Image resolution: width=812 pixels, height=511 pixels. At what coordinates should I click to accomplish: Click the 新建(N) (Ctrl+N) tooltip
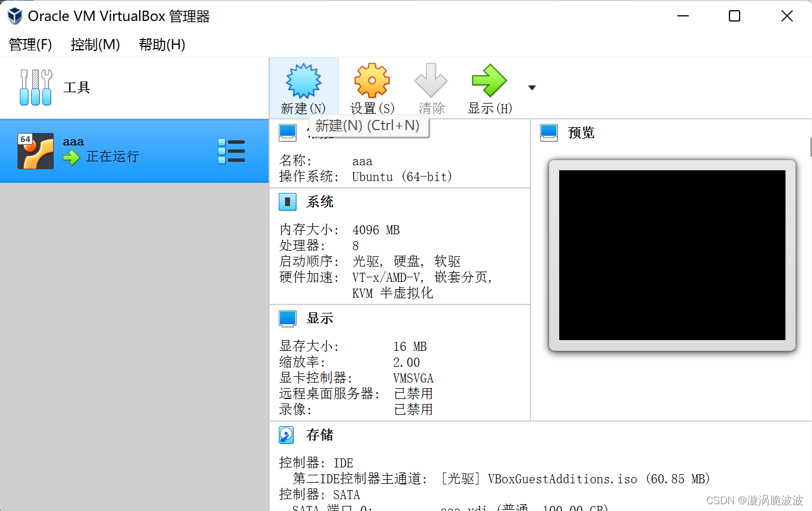coord(368,126)
